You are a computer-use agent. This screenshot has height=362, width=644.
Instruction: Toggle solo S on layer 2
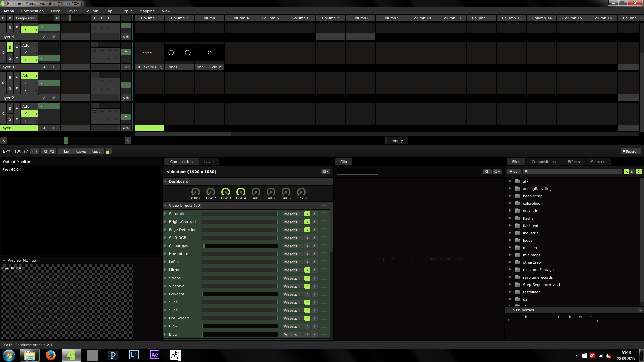[10, 89]
